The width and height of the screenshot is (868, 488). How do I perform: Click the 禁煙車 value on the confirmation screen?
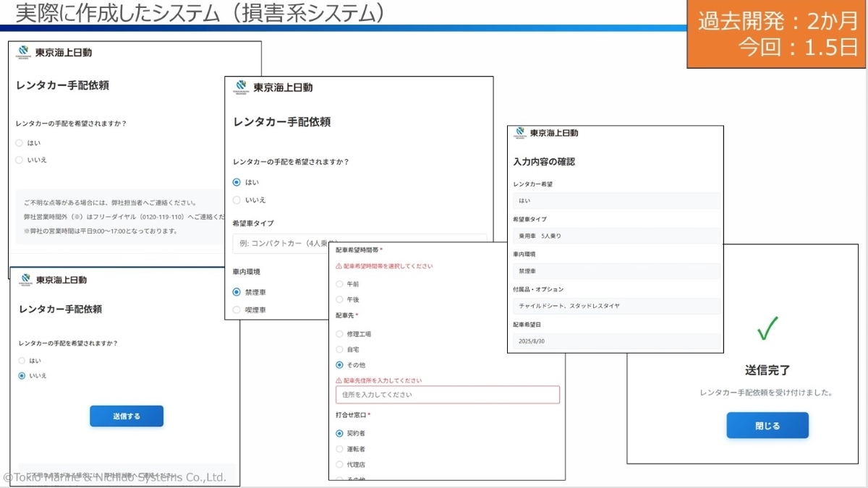[617, 271]
